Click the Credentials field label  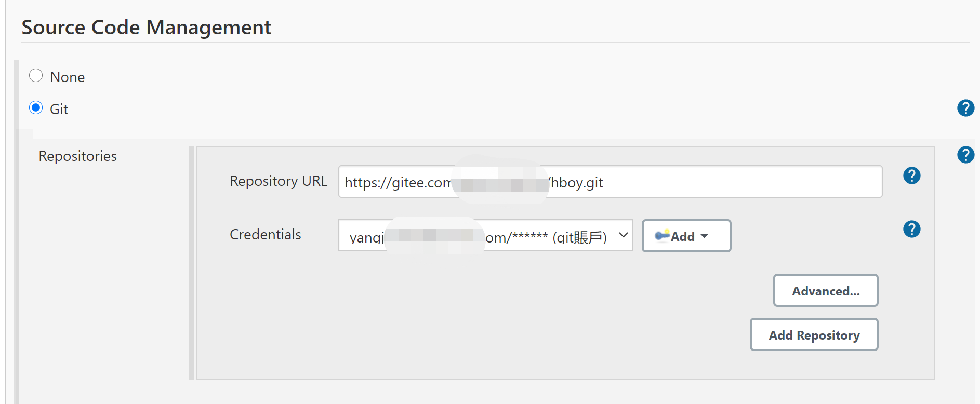266,235
